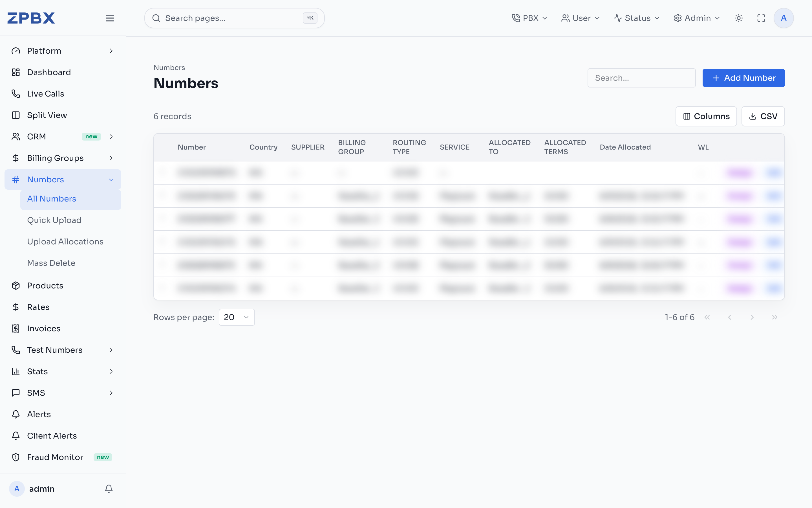The width and height of the screenshot is (812, 508).
Task: Click the BILLING GROUP column header
Action: 352,147
